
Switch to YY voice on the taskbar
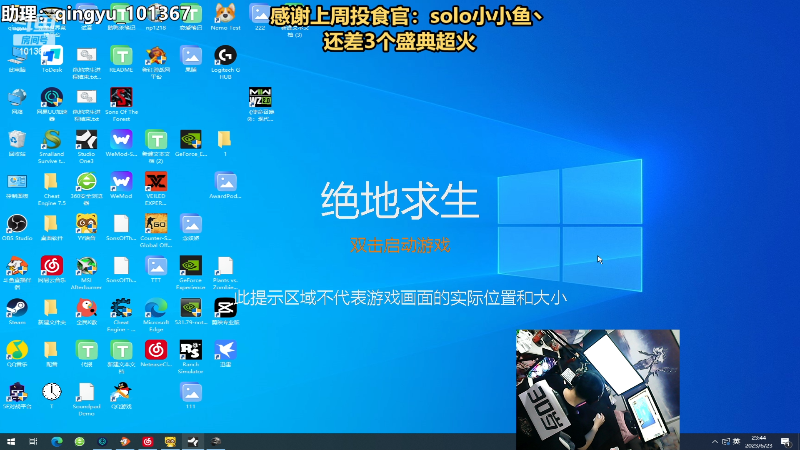coord(170,441)
